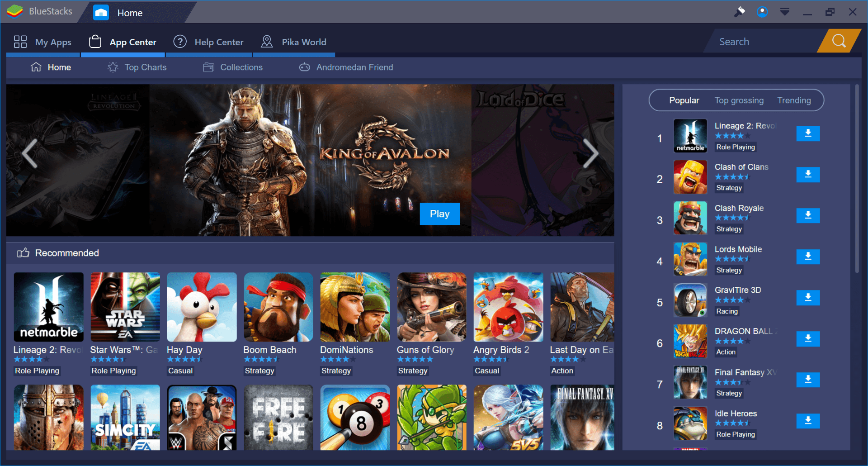The height and width of the screenshot is (466, 868).
Task: Download Lineage 2: Revolution from Popular list
Action: [808, 133]
